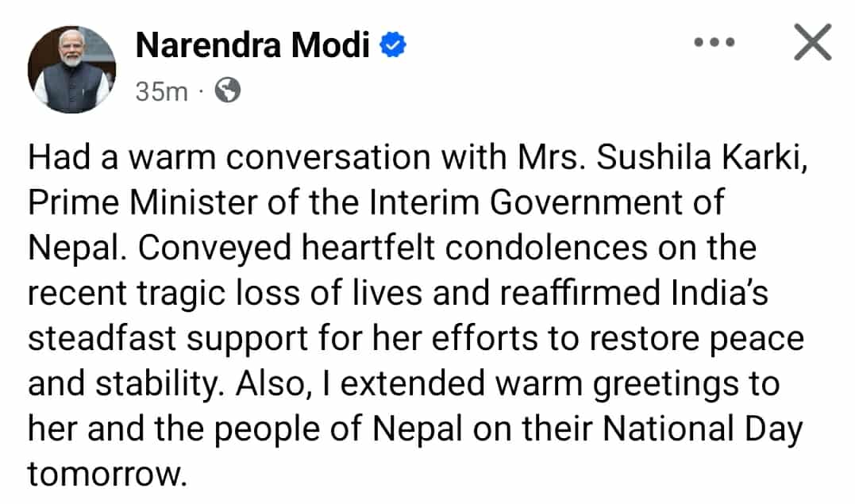Click the final word "tomorrow."
The image size is (855, 504).
point(106,475)
